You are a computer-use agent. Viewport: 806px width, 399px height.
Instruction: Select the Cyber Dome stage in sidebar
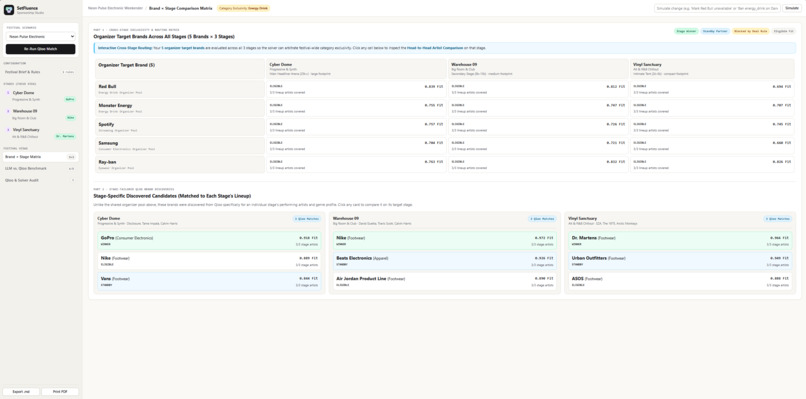point(41,96)
